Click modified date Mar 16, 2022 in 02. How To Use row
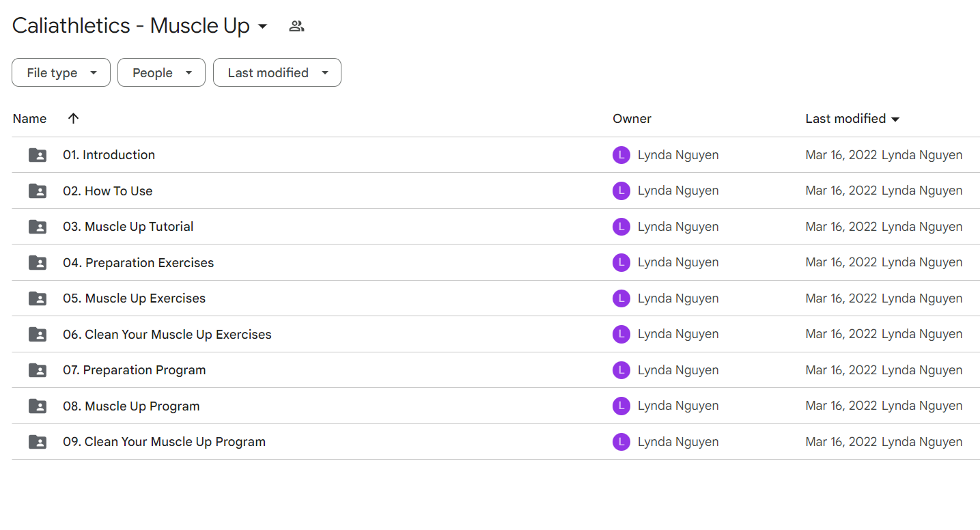 point(841,191)
